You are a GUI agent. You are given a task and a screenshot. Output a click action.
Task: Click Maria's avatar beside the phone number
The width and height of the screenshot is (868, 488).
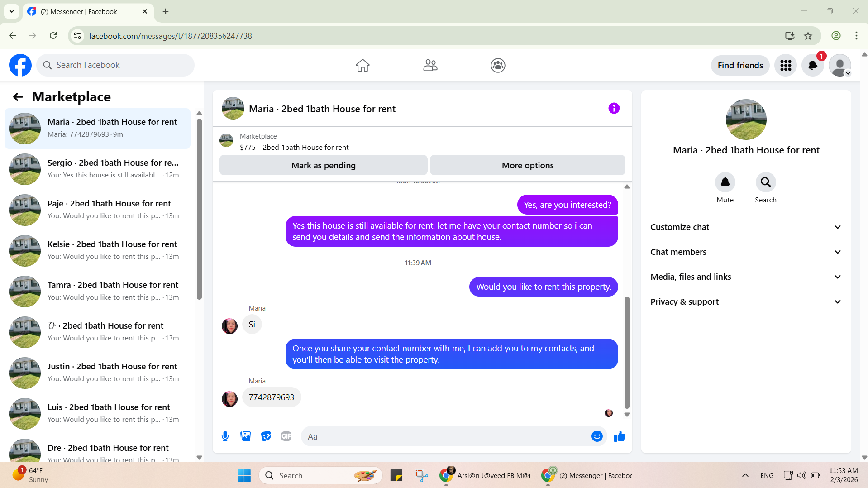[229, 399]
